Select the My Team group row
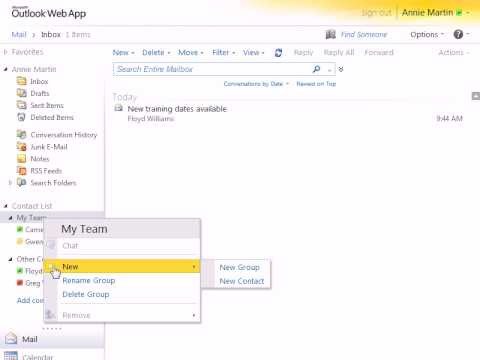Image resolution: width=480 pixels, height=360 pixels. [x=52, y=218]
